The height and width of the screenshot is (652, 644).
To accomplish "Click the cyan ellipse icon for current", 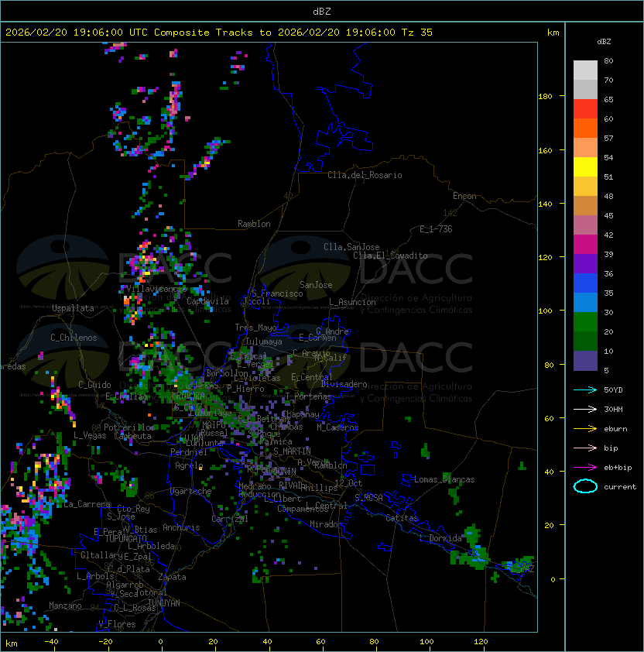I will [585, 486].
